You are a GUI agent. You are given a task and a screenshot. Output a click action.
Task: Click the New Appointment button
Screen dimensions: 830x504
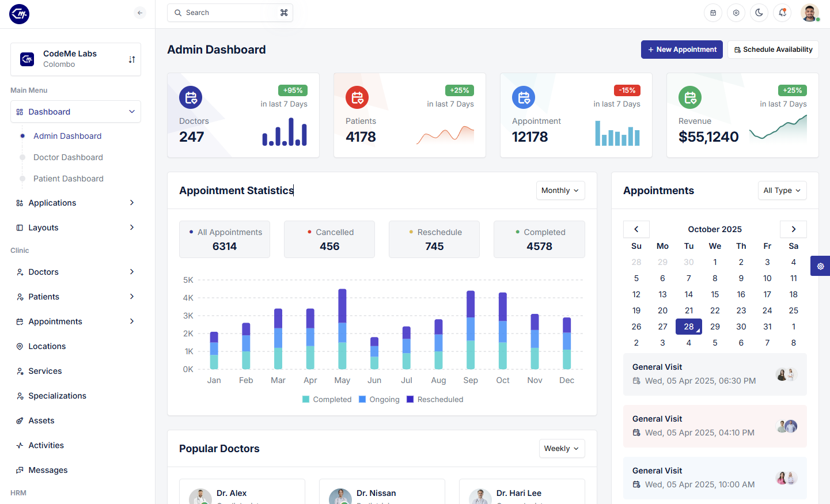coord(682,50)
